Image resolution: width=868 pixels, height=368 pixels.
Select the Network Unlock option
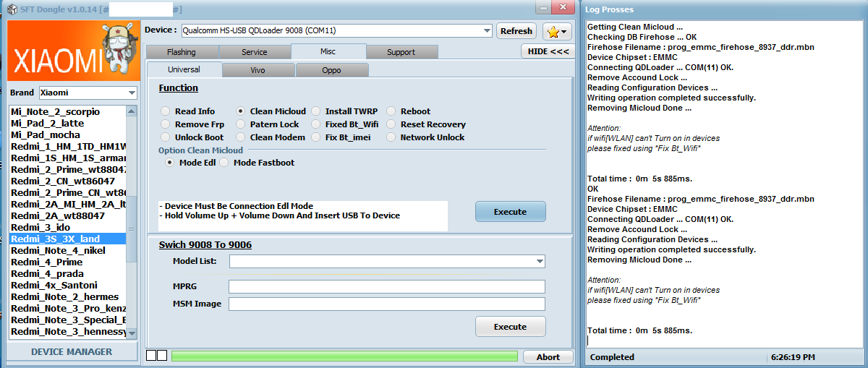pos(426,137)
